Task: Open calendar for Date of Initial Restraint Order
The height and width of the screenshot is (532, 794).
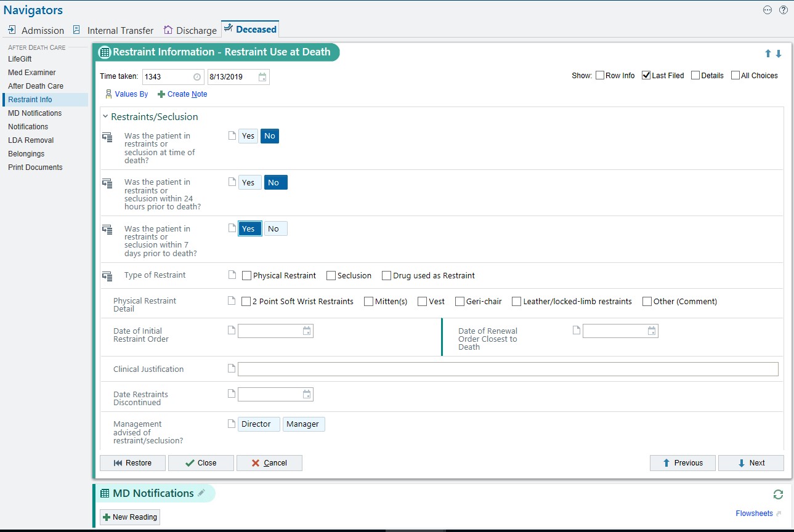Action: click(307, 331)
